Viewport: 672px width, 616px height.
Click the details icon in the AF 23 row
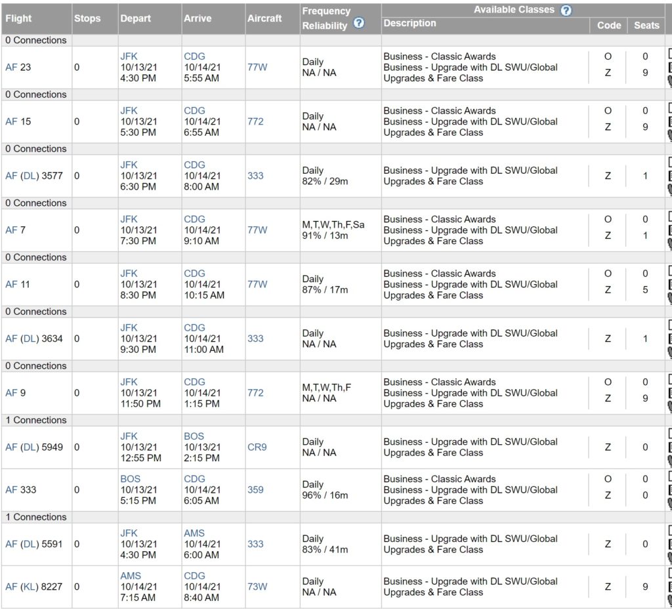tap(669, 67)
